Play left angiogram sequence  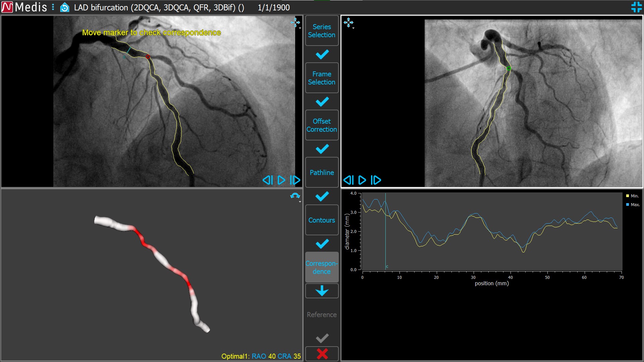(281, 180)
